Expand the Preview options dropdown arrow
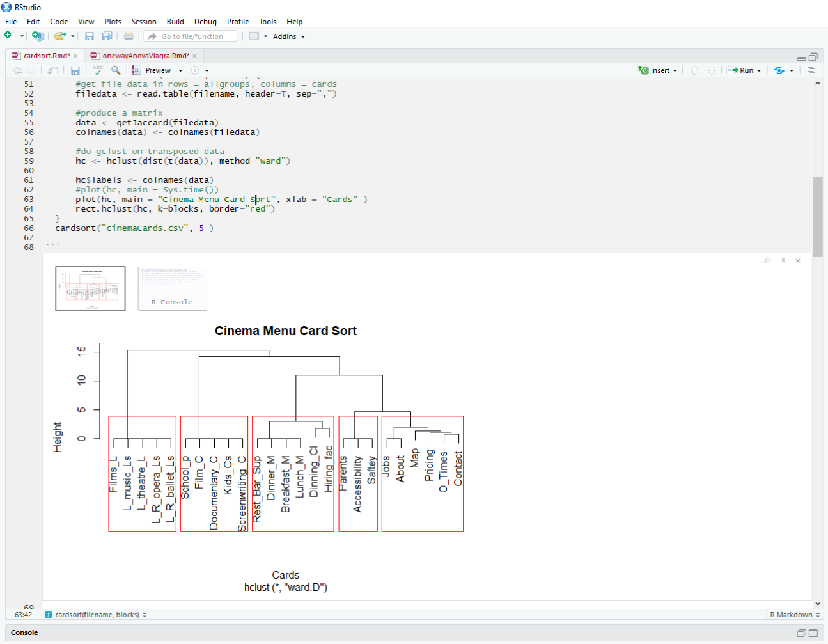This screenshot has width=828, height=644. coord(180,70)
